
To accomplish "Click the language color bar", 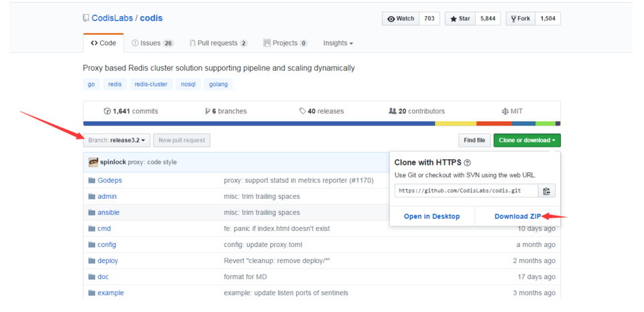I will pyautogui.click(x=322, y=124).
